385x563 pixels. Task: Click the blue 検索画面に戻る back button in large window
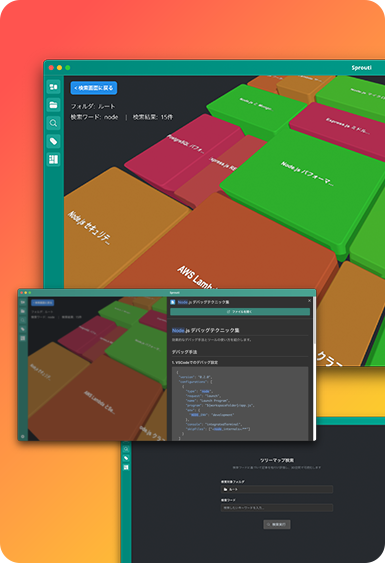[x=94, y=88]
